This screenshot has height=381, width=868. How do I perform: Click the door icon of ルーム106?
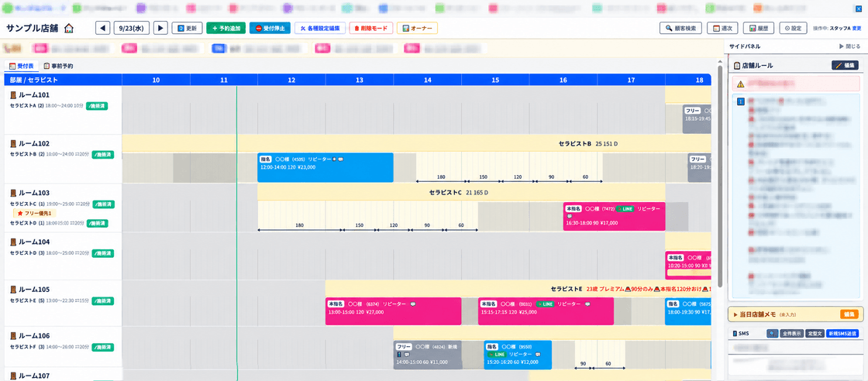[13, 336]
